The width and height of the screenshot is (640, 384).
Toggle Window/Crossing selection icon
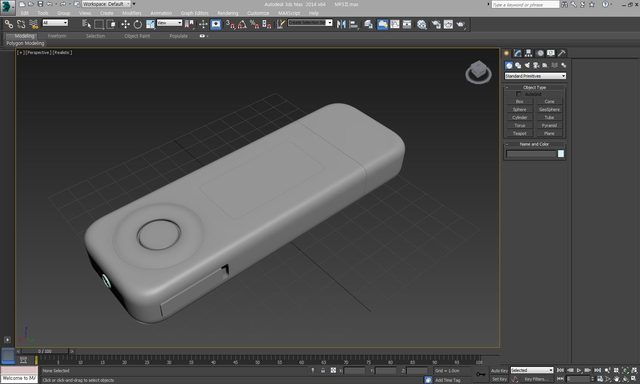[111, 24]
